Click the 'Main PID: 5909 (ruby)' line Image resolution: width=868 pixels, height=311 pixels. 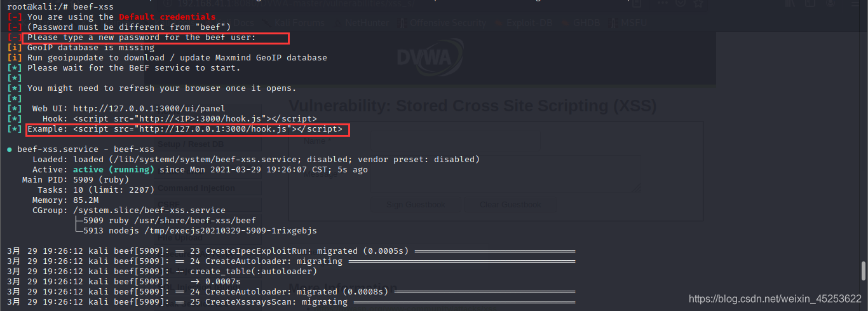click(x=75, y=180)
